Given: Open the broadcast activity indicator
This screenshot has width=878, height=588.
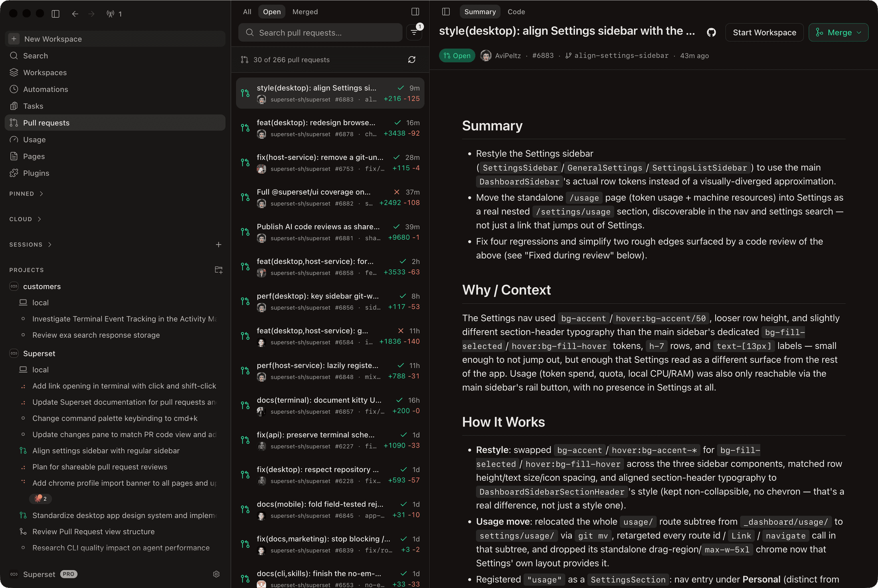Looking at the screenshot, I should (x=114, y=14).
